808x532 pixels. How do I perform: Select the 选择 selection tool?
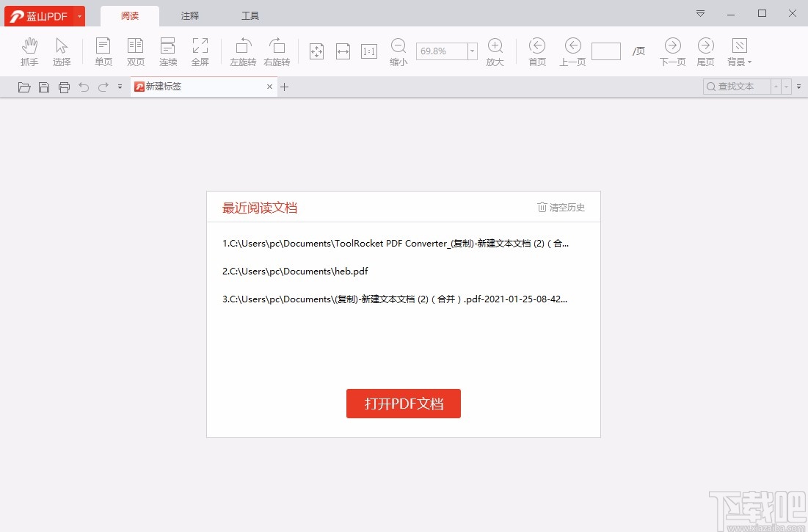pyautogui.click(x=62, y=51)
